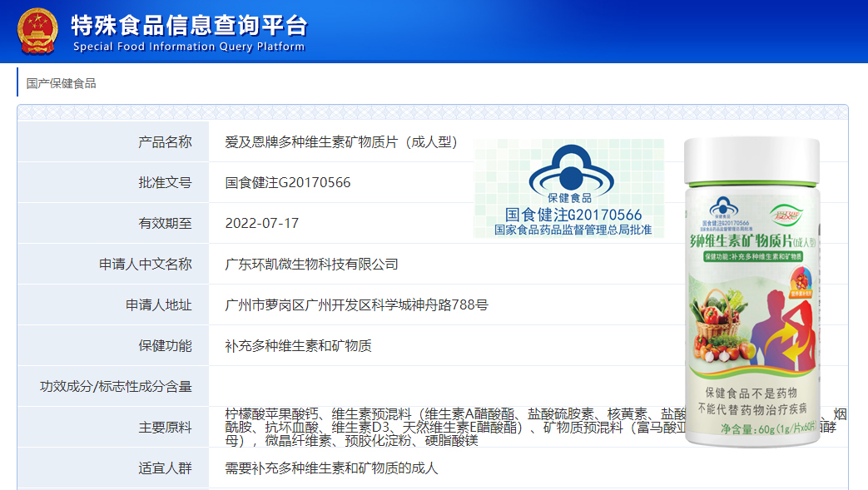The image size is (868, 490).
Task: Select the product name 爱及恩牌多种维生素矿物质片 value
Action: pos(341,141)
